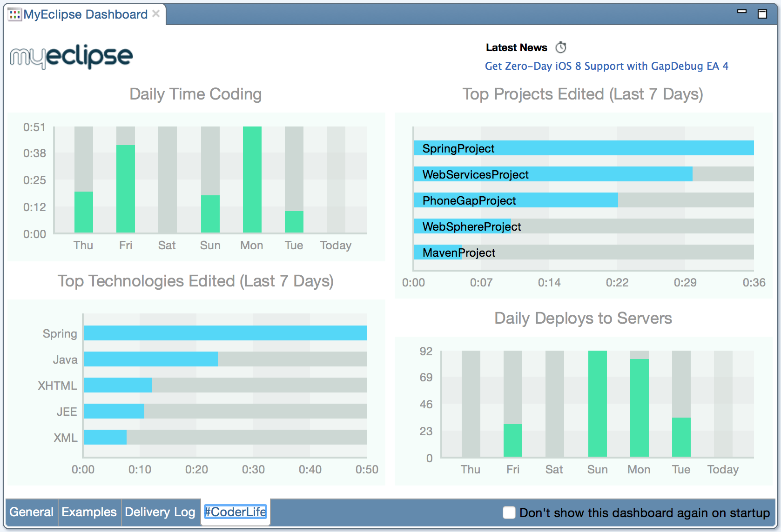
Task: Click the "Latest News" heading
Action: click(x=517, y=47)
